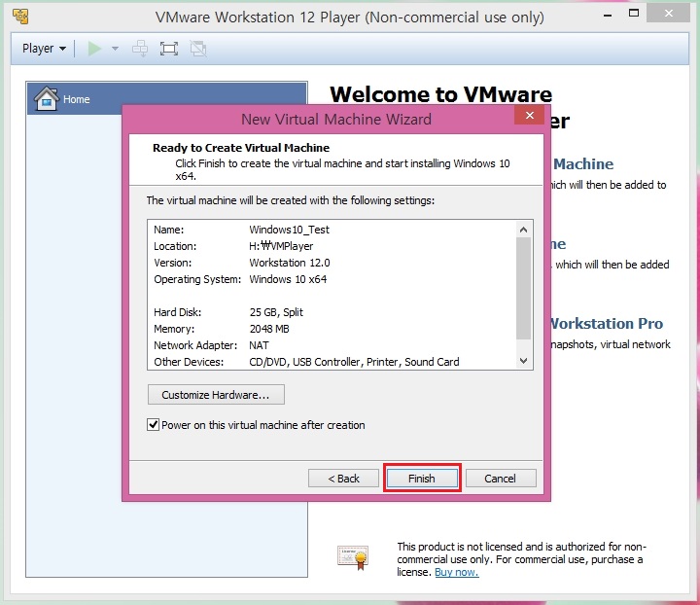
Task: Click the Home house icon
Action: [x=47, y=98]
